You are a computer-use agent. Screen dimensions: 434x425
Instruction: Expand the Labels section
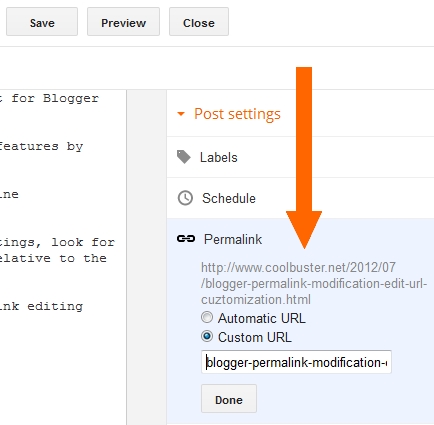300,157
